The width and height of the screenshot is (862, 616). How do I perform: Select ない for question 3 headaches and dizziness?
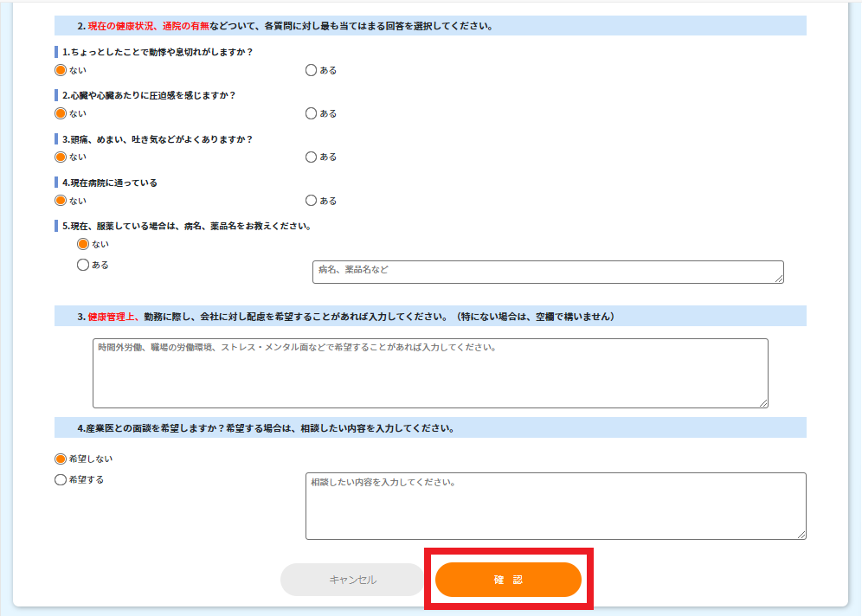coord(61,157)
